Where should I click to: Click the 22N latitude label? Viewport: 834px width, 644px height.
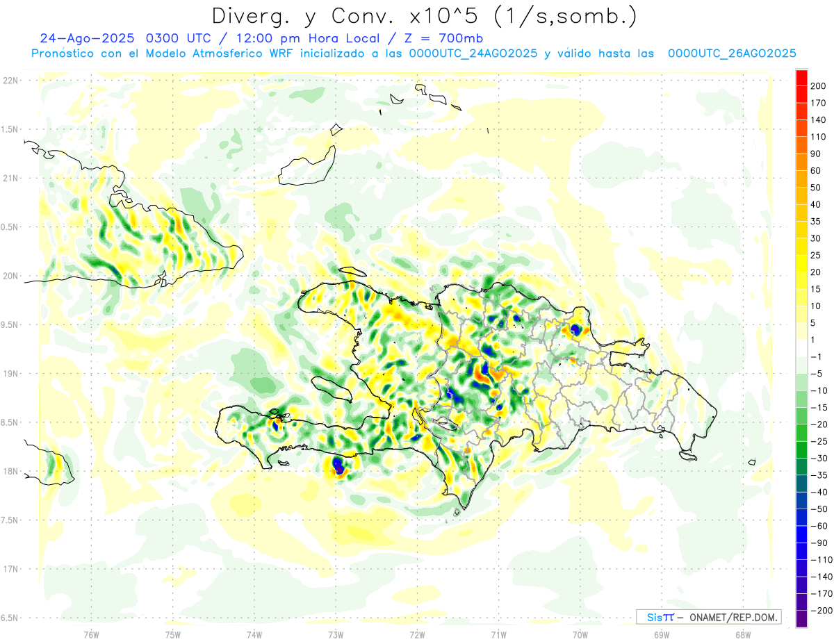(10, 81)
